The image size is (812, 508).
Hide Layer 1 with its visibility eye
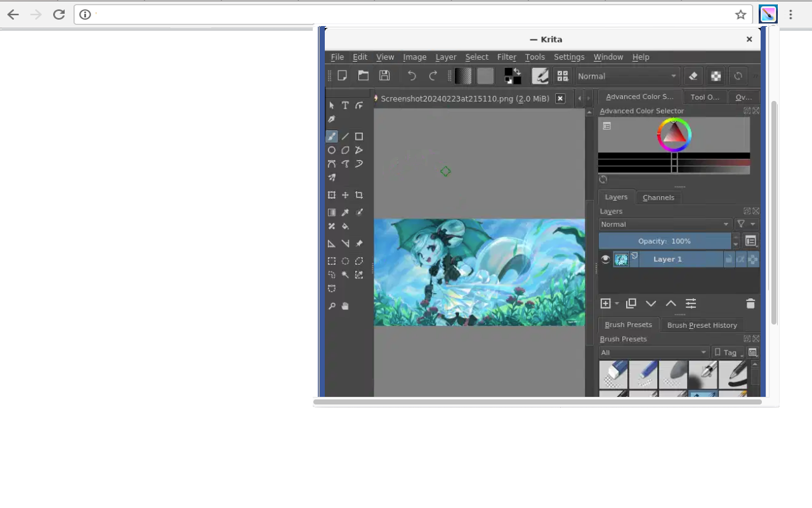click(605, 258)
